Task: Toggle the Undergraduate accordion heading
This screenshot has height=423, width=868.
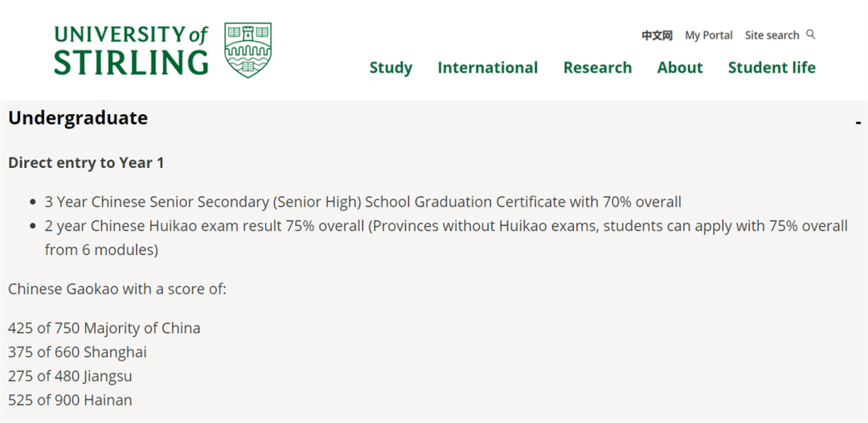Action: tap(78, 118)
